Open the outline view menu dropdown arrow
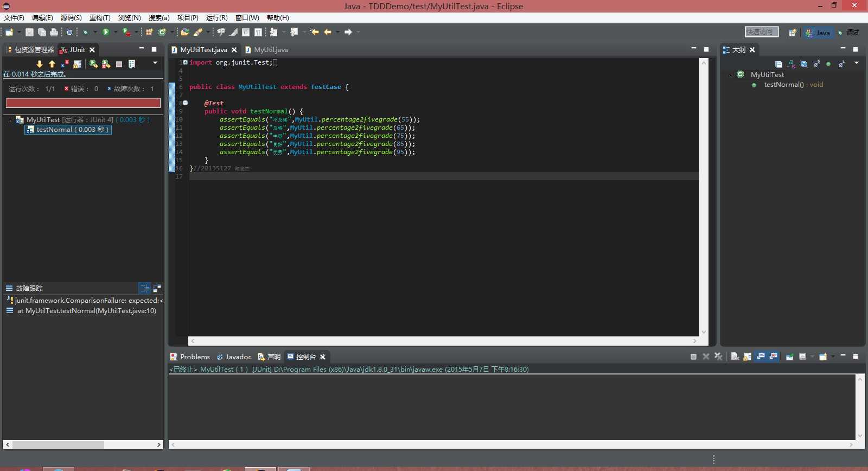 click(x=857, y=63)
